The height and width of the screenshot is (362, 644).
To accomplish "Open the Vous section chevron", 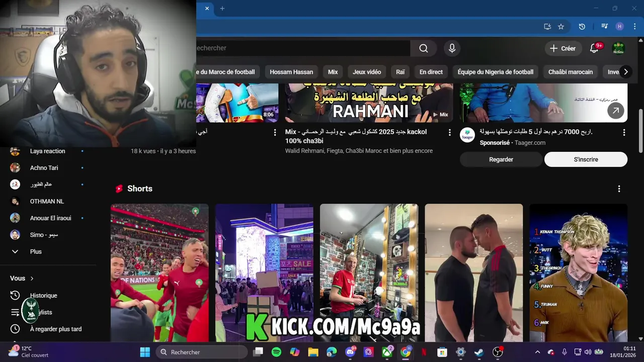I will pos(32,279).
